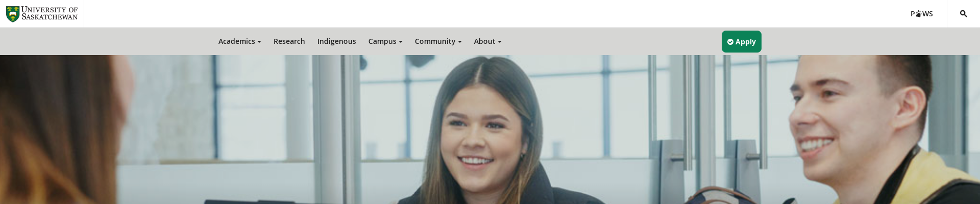The height and width of the screenshot is (204, 980).
Task: Go to the Indigenous menu item
Action: click(x=336, y=41)
